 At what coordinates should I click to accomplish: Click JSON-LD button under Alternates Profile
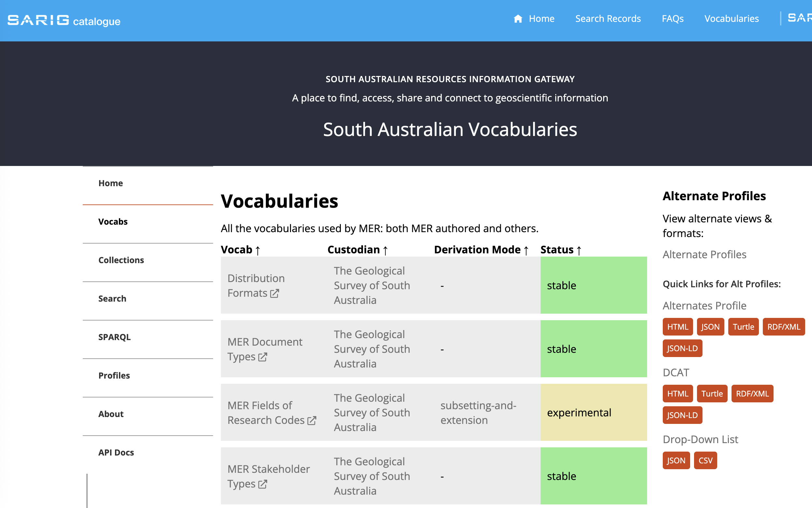[682, 349]
